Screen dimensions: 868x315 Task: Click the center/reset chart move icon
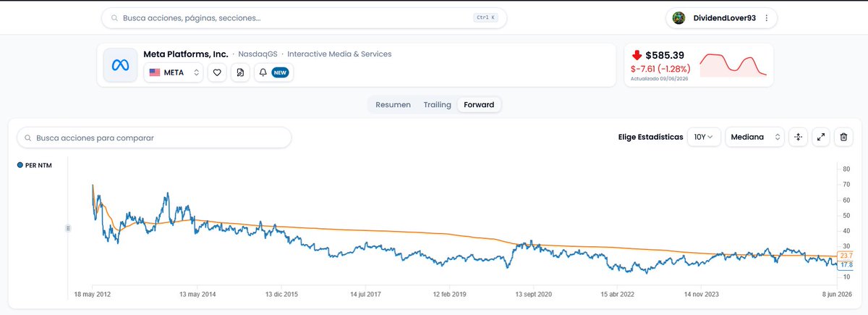[798, 137]
